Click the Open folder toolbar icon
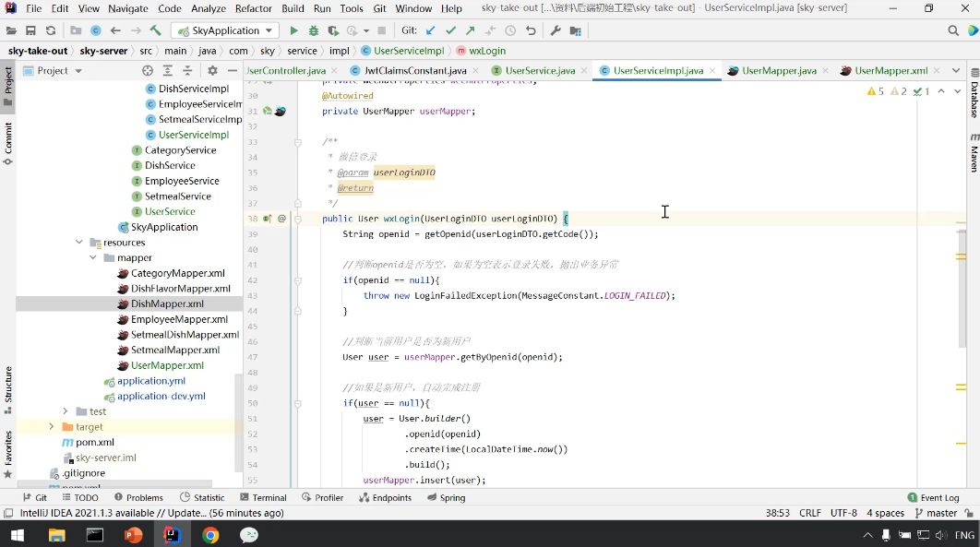 [11, 30]
